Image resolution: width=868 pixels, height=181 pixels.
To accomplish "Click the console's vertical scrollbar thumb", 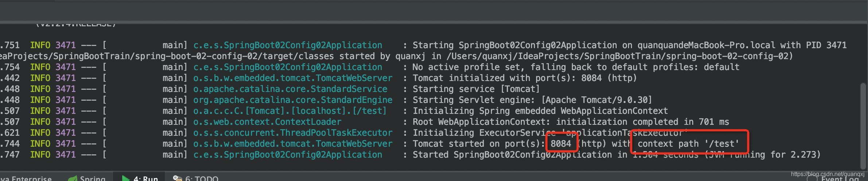I will (863, 120).
